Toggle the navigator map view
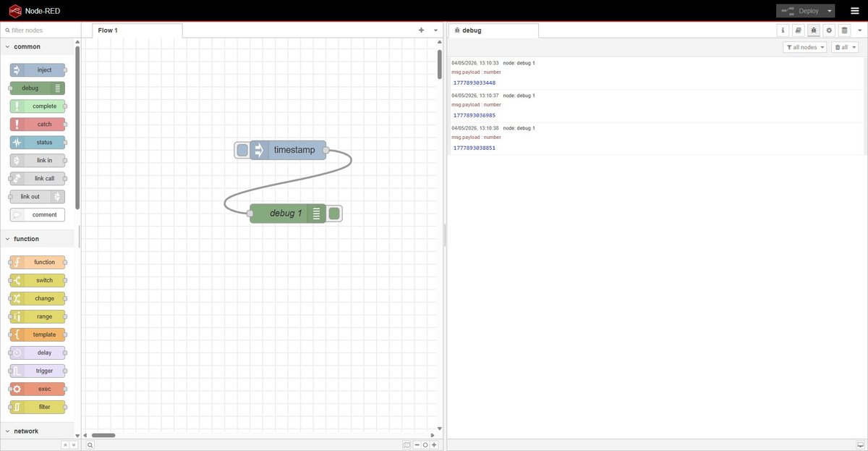868x451 pixels. click(x=407, y=445)
